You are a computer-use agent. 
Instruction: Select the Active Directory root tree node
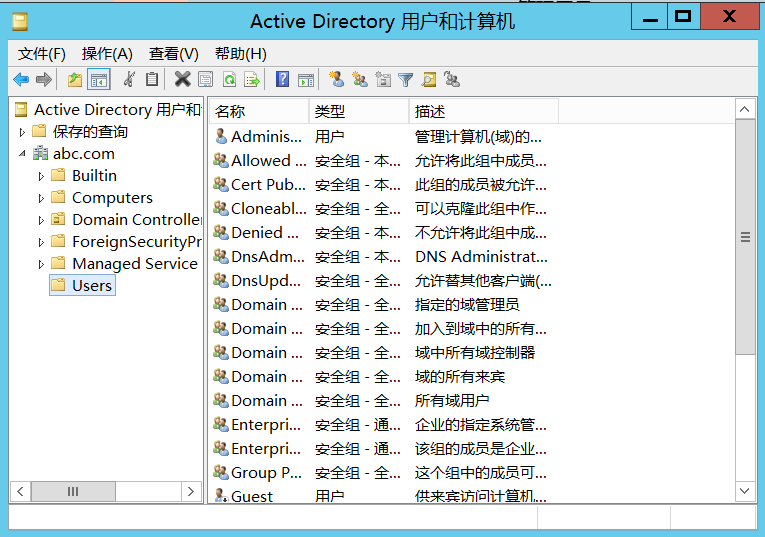[x=108, y=110]
